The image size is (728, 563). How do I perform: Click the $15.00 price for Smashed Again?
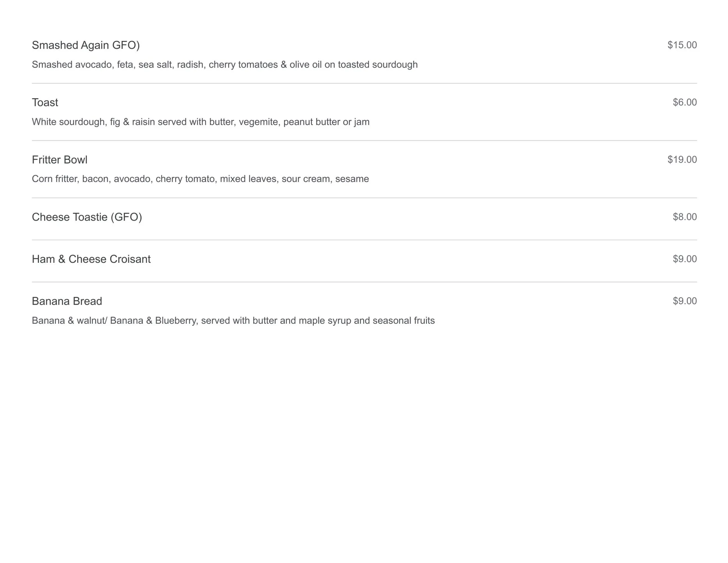[x=682, y=45]
